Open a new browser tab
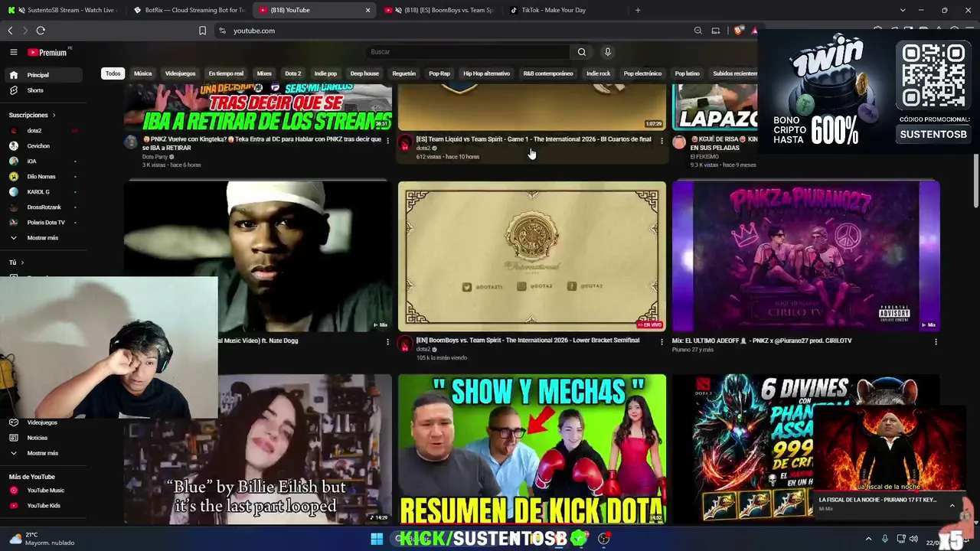This screenshot has height=551, width=980. (x=638, y=10)
